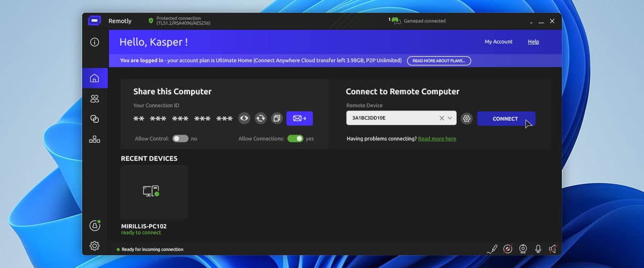Copy the connection ID to clipboard
The height and width of the screenshot is (268, 644).
click(x=277, y=118)
